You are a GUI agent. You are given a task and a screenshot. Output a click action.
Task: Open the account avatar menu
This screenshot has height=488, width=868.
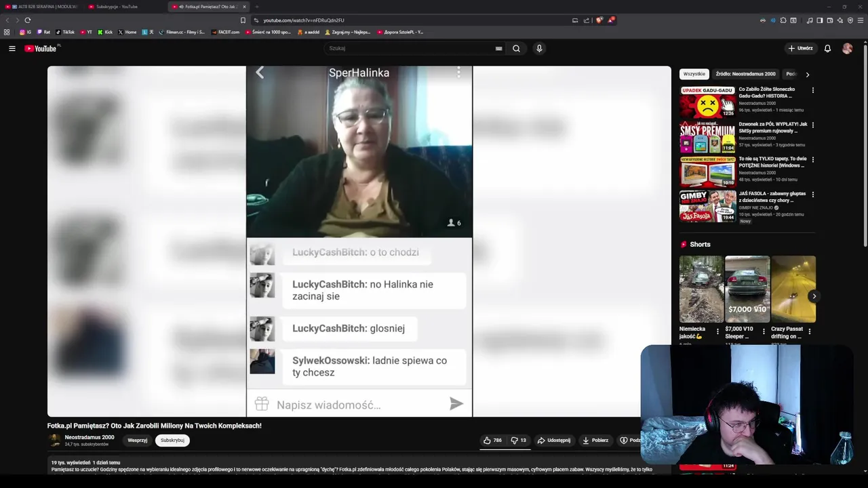click(847, 48)
